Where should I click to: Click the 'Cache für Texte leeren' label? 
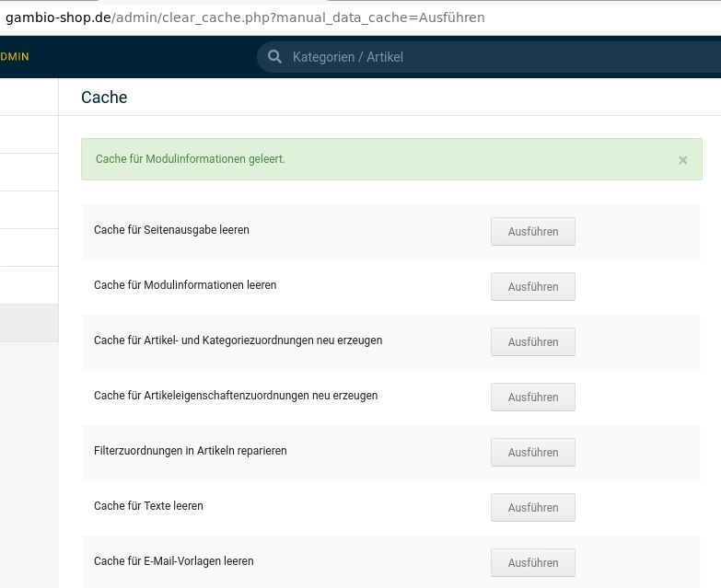pos(148,506)
